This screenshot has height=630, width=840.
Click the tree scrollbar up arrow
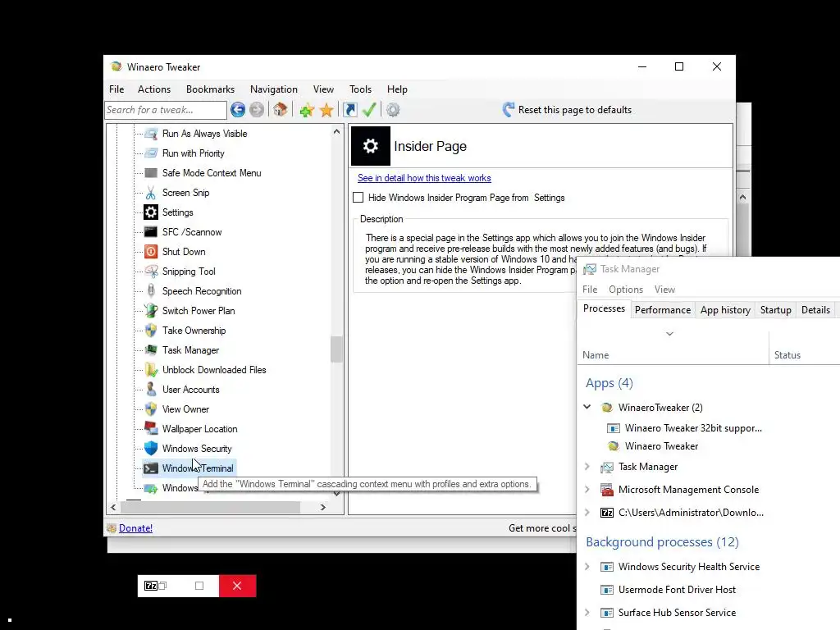pos(336,131)
